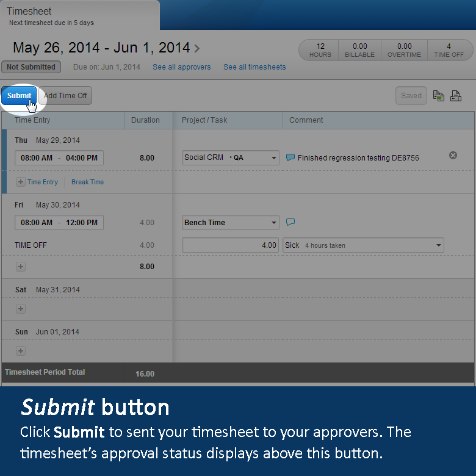This screenshot has width=476, height=476.
Task: Expand the Social CRM QA project dropdown
Action: (273, 158)
